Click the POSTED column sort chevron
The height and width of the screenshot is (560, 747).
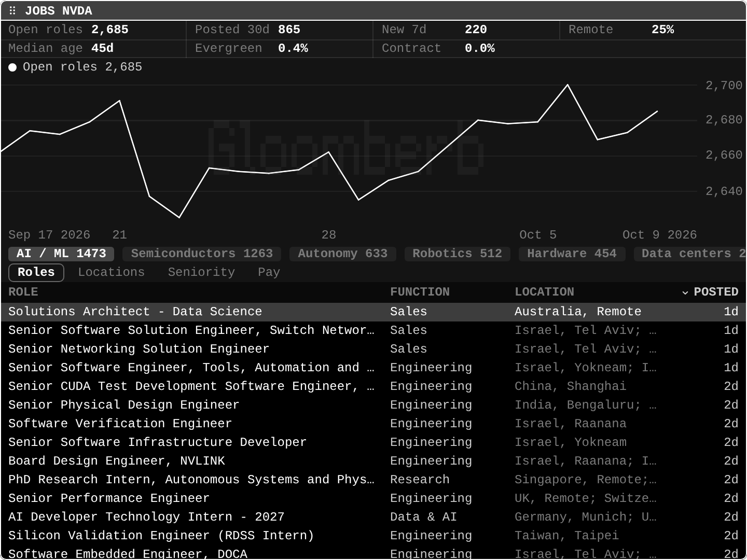pyautogui.click(x=685, y=292)
